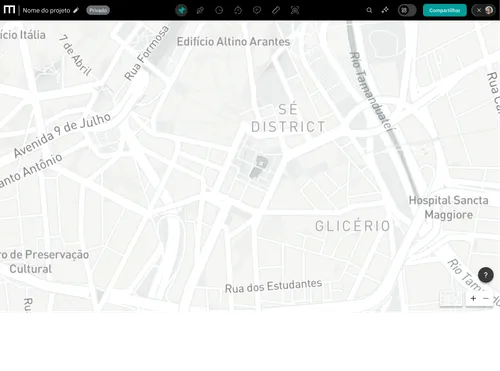
Task: Select the comment bubble tool
Action: (x=257, y=10)
